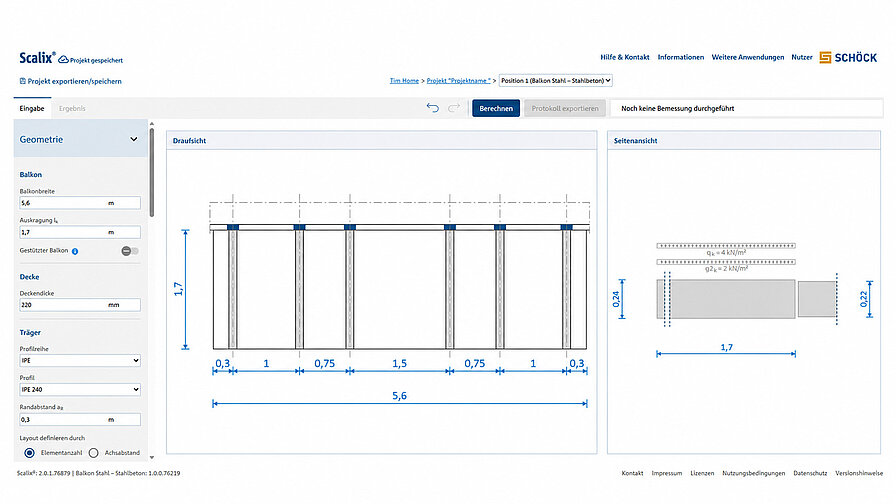This screenshot has height=504, width=896.
Task: Click the undo arrow icon
Action: (x=433, y=108)
